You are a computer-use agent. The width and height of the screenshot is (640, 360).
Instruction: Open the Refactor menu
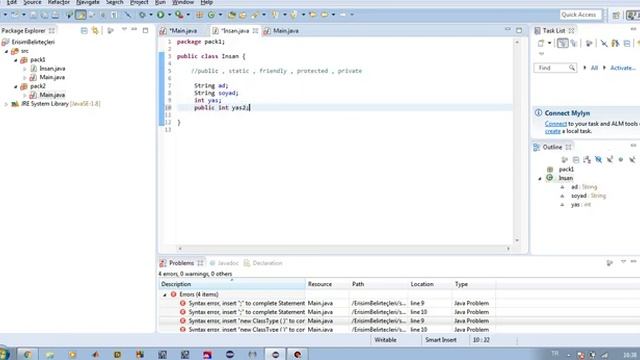coord(58,2)
